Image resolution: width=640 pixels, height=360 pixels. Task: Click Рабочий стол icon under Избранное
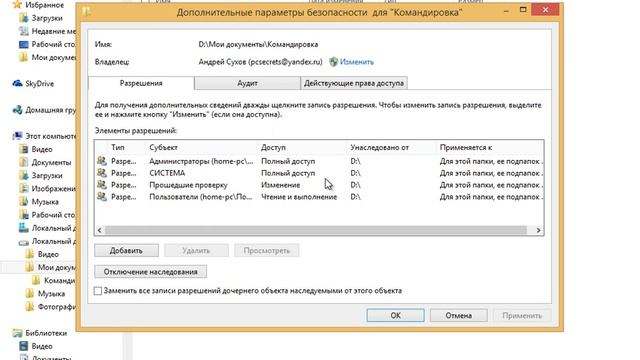[x=24, y=44]
